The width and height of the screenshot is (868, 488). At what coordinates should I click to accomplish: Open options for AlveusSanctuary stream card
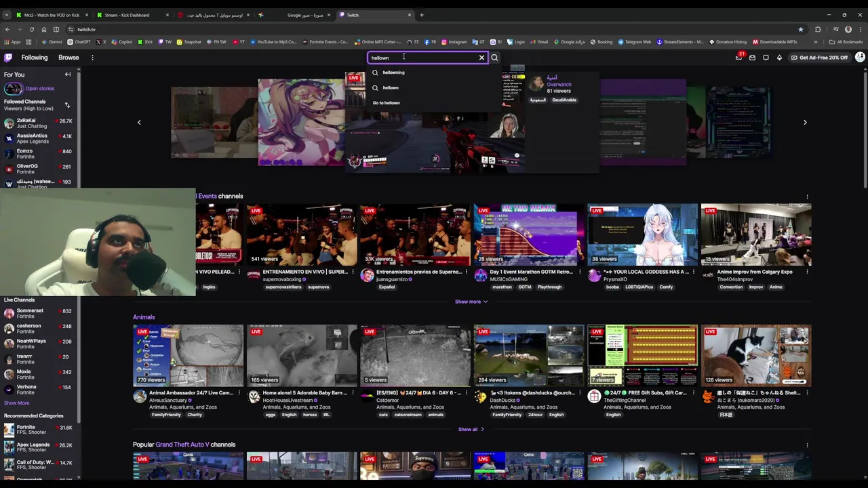[239, 393]
